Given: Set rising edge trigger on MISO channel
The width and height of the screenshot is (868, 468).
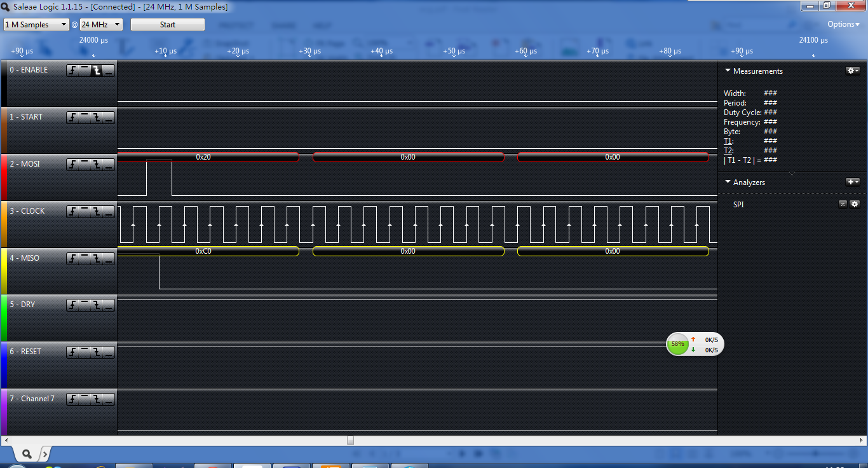Looking at the screenshot, I should click(x=72, y=259).
